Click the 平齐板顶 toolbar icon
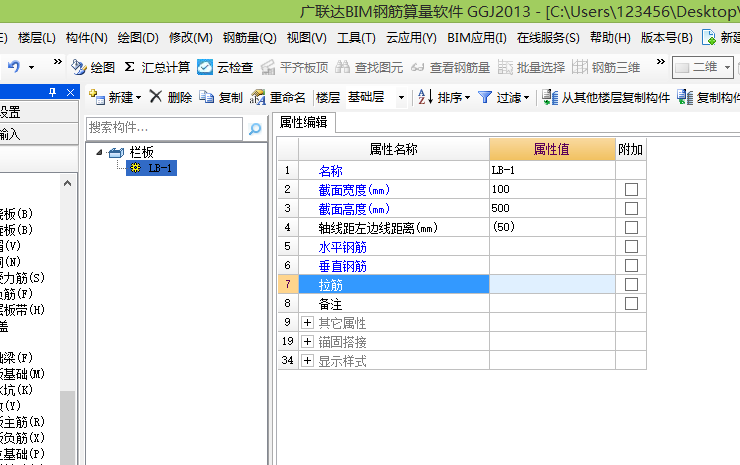Image resolution: width=740 pixels, height=465 pixels. (268, 68)
